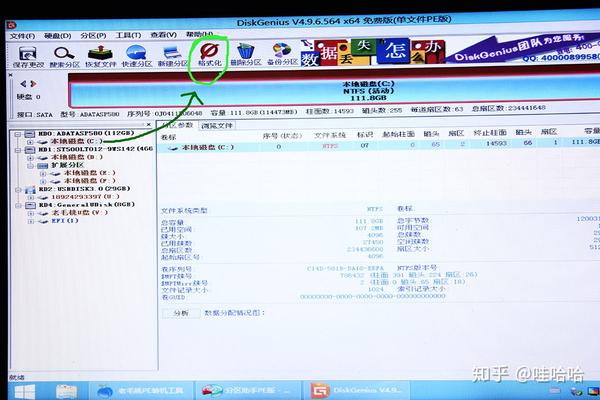Launch the 恢复文件 recover files tool
Viewport: 600px width, 400px height.
point(100,57)
